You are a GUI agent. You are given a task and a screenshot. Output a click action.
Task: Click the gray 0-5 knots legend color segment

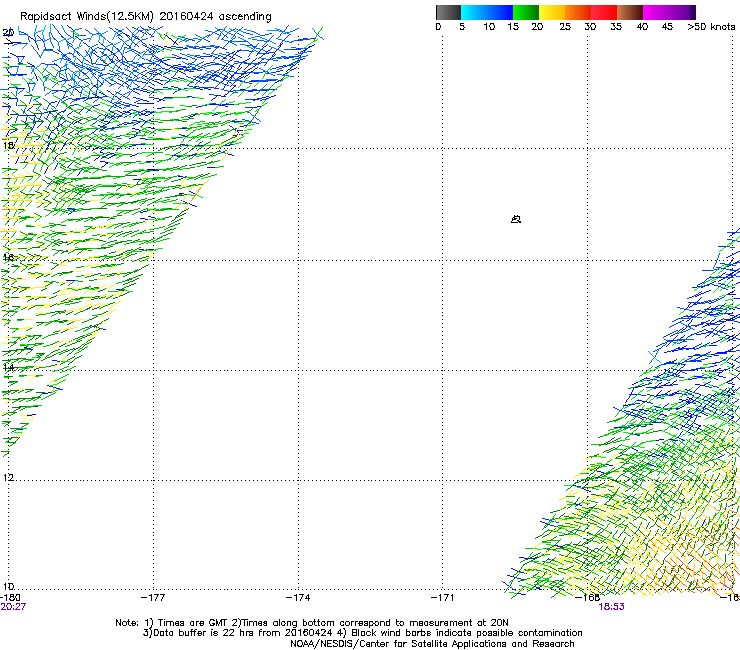(448, 12)
